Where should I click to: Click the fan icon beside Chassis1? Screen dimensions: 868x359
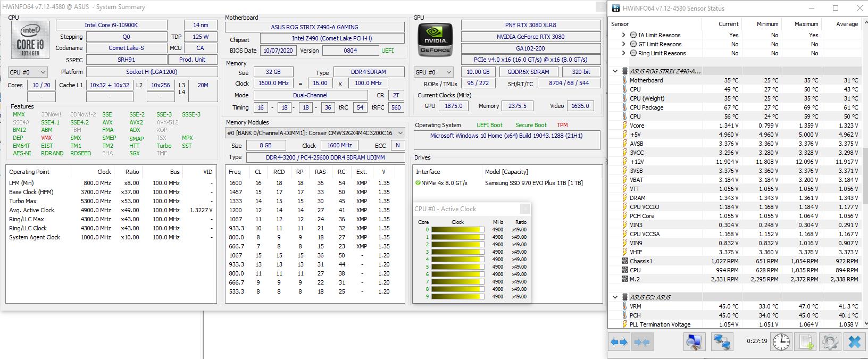(x=625, y=261)
